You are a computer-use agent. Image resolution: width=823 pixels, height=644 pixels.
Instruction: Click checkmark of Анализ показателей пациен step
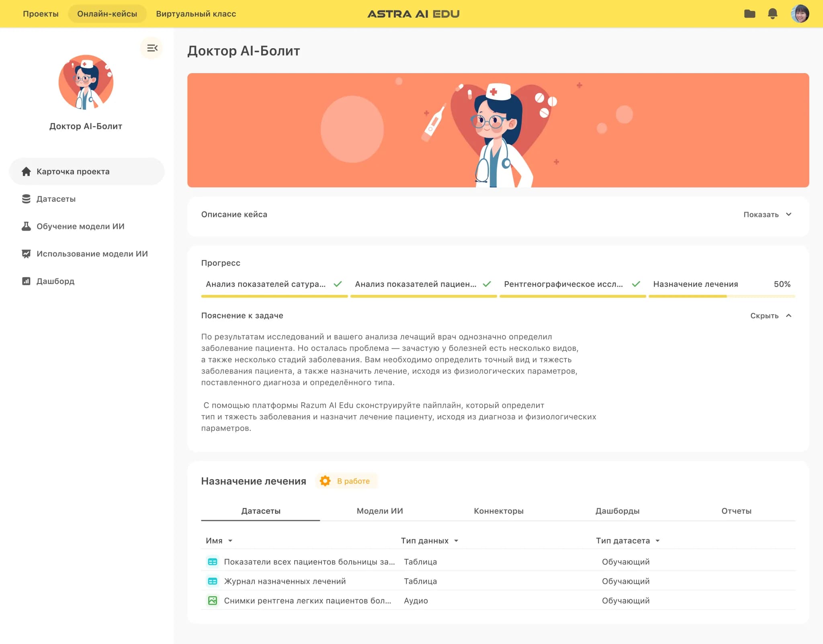coord(487,284)
